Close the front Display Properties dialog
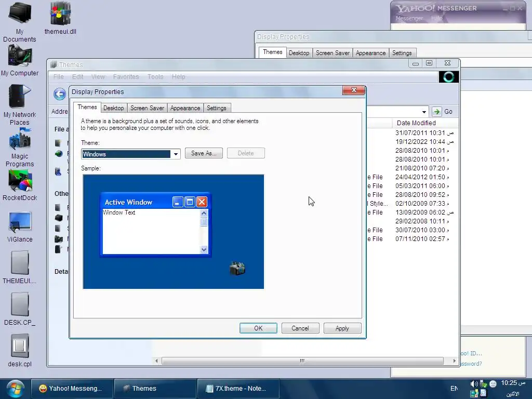532x399 pixels. [x=353, y=90]
